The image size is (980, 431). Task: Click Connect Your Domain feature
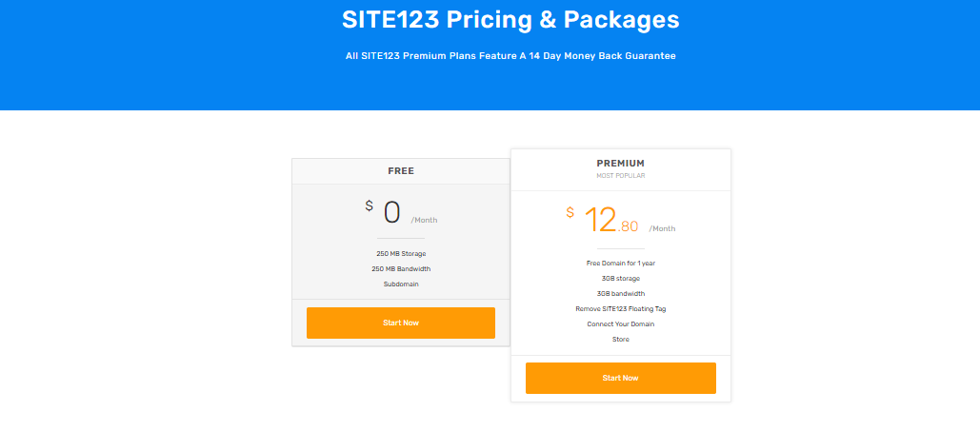tap(620, 323)
